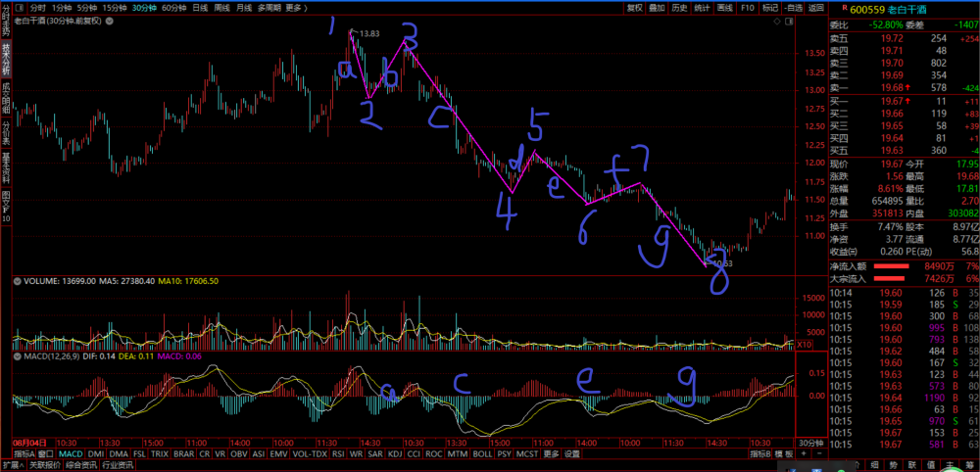Select the BRAR indicator tab
The height and width of the screenshot is (472, 980).
pyautogui.click(x=184, y=454)
